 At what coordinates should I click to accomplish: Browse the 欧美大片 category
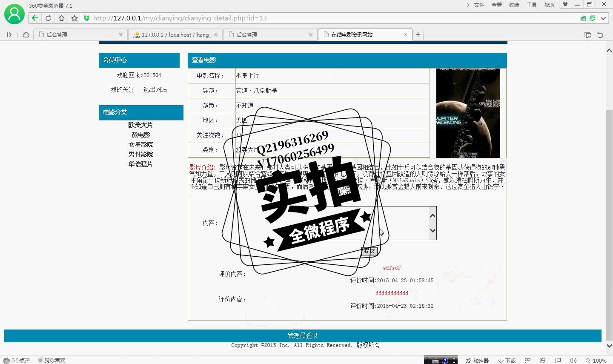click(140, 125)
